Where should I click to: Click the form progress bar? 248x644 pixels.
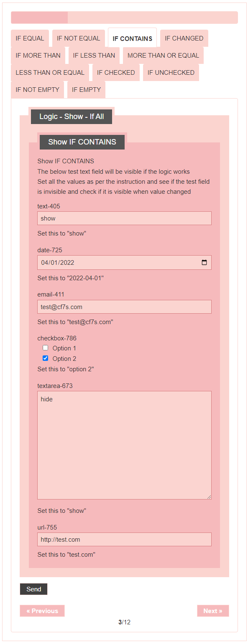tap(124, 18)
